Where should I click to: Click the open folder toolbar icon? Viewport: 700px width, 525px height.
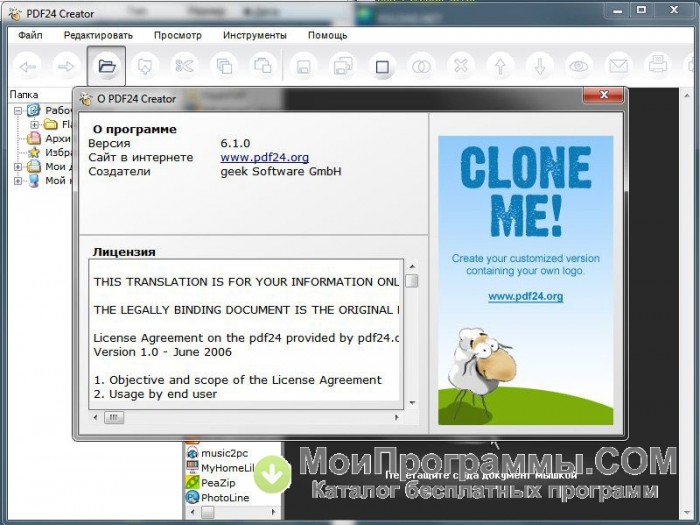pyautogui.click(x=106, y=67)
